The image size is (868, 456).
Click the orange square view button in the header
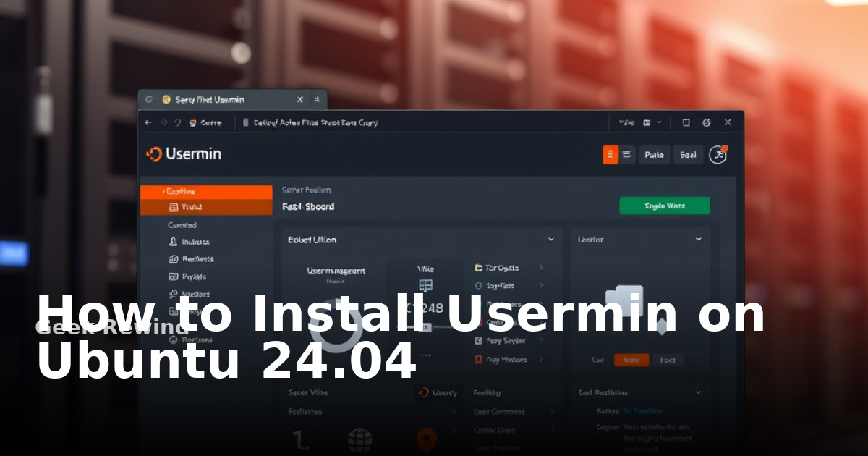click(x=610, y=154)
